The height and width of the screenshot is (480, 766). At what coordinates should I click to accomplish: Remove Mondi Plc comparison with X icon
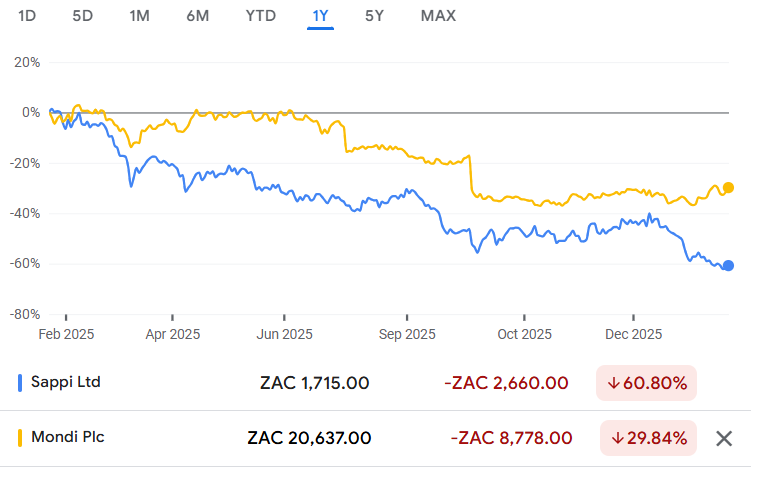725,438
